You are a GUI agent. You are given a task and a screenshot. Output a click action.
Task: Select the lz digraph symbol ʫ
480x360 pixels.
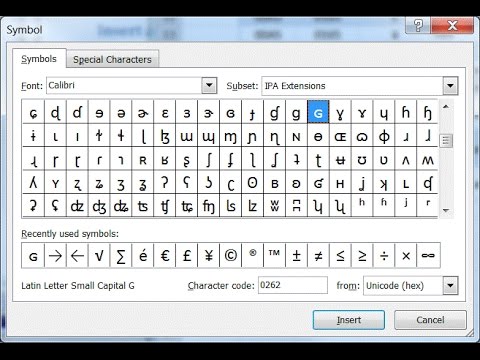click(252, 206)
